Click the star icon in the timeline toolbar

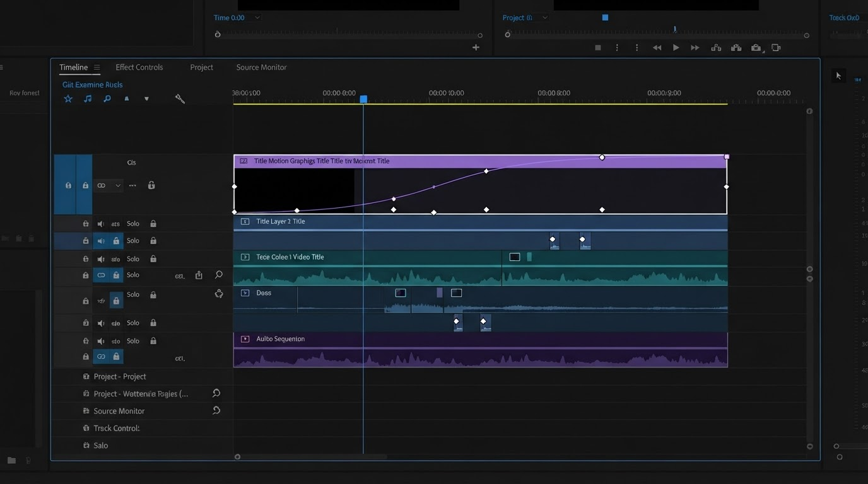(x=68, y=99)
